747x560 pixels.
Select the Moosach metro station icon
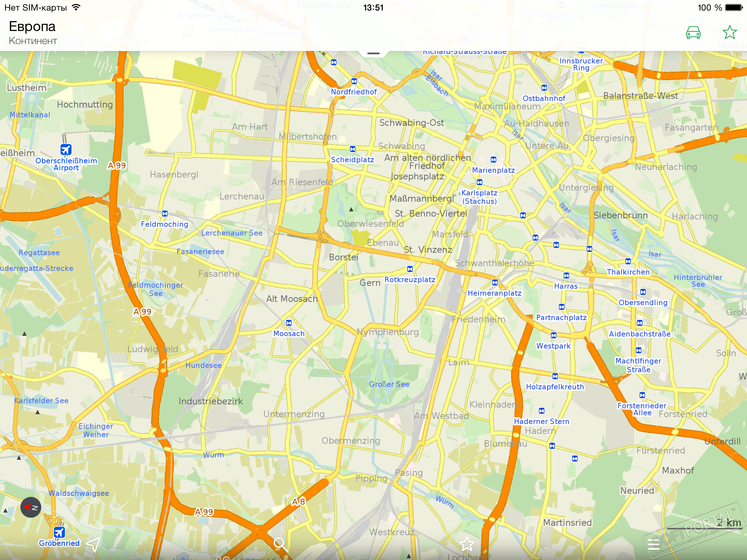289,323
